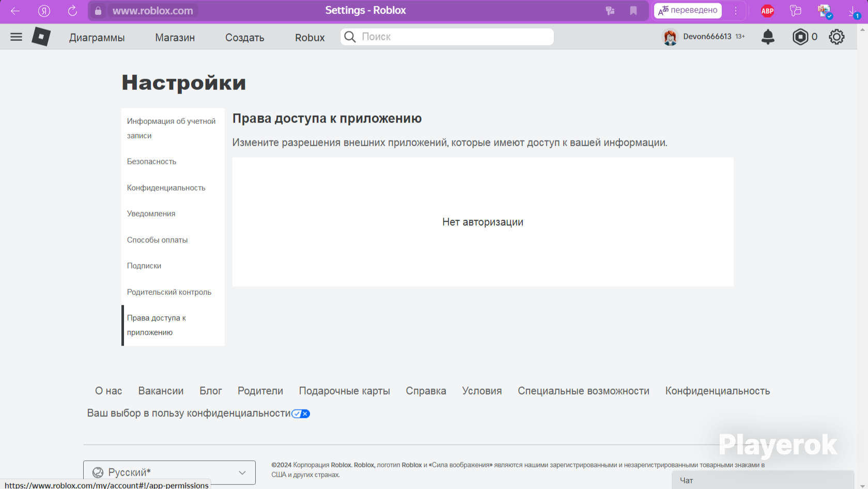Open the Roblox hamburger menu
The height and width of the screenshot is (489, 868).
(x=17, y=37)
